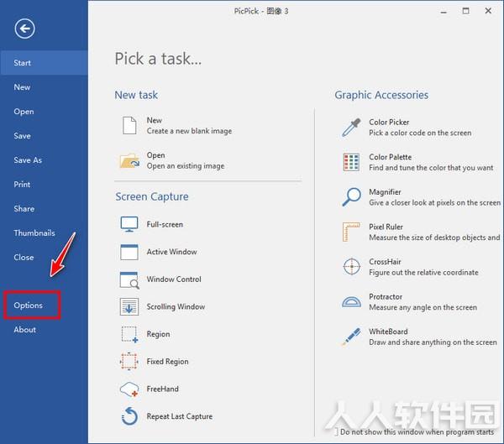This screenshot has height=444, width=504.
Task: Click the back arrow circle icon
Action: click(x=24, y=29)
